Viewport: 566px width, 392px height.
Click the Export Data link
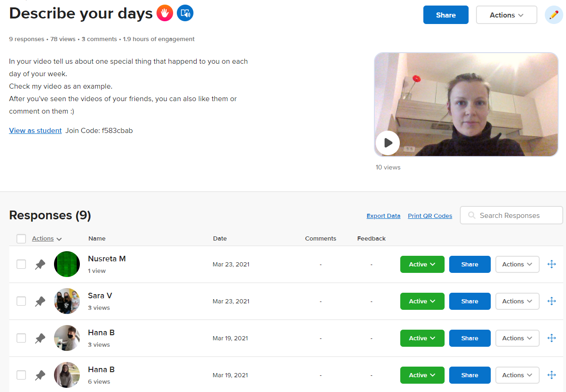click(x=383, y=216)
